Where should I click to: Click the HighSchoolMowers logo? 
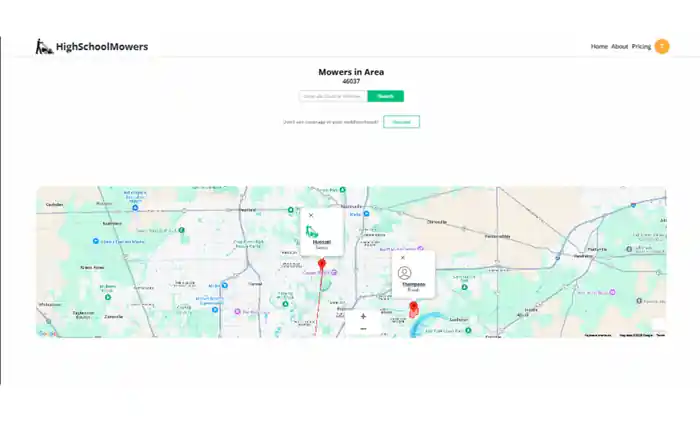(92, 46)
